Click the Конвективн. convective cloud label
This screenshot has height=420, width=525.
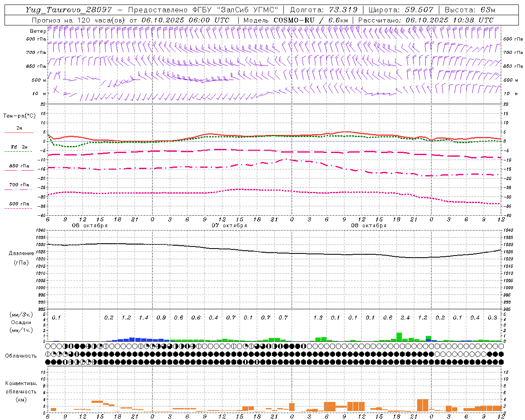click(21, 383)
